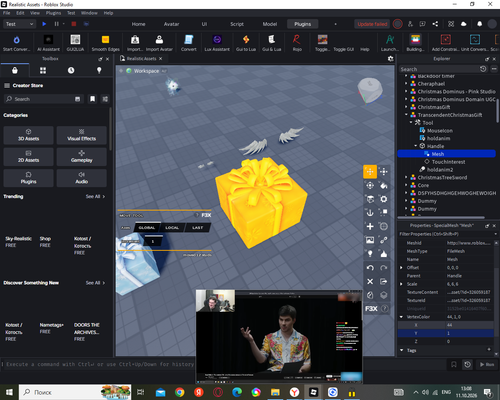Click the Explorer horizontal scrollbar
Screen dimensions: 500x400
(x=441, y=218)
